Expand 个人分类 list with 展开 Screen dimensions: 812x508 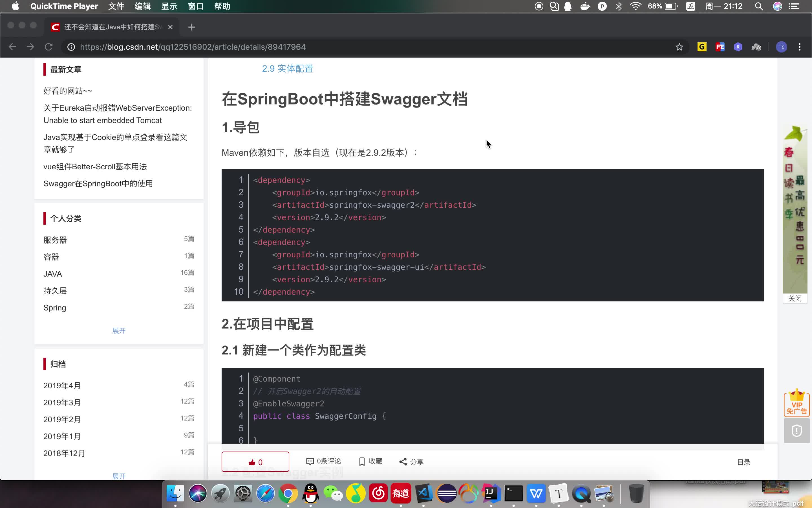click(119, 330)
